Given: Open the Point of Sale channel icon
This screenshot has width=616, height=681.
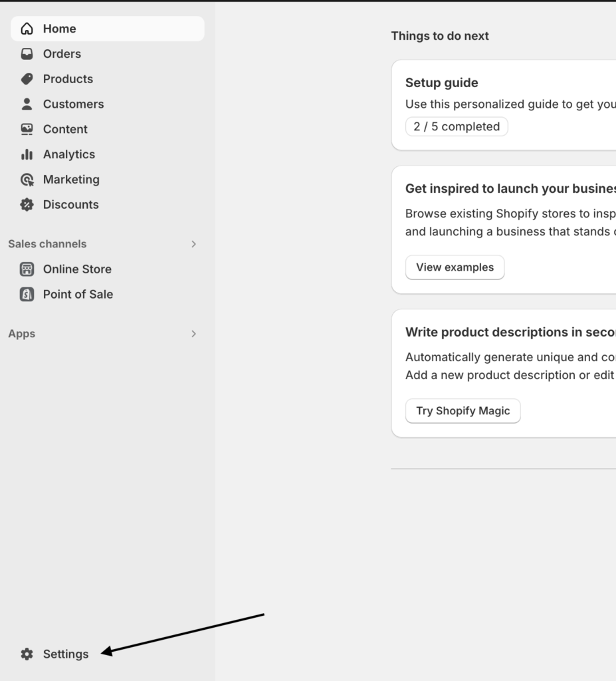Looking at the screenshot, I should [27, 294].
